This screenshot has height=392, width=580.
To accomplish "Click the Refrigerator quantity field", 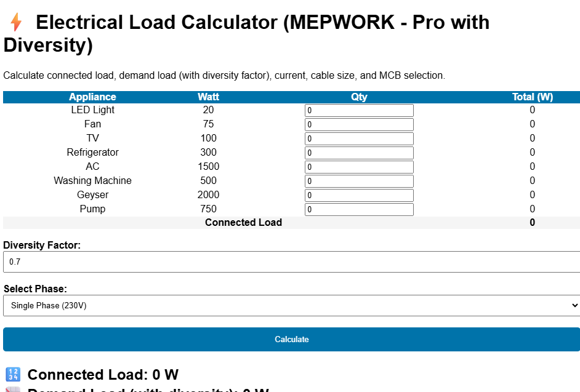I will tap(359, 153).
